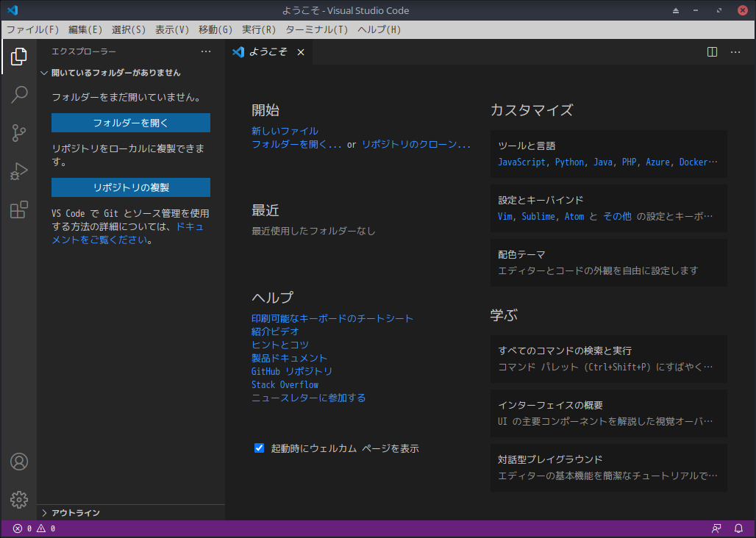Viewport: 756px width, 538px height.
Task: Open the Explorer view in activity bar
Action: (19, 57)
